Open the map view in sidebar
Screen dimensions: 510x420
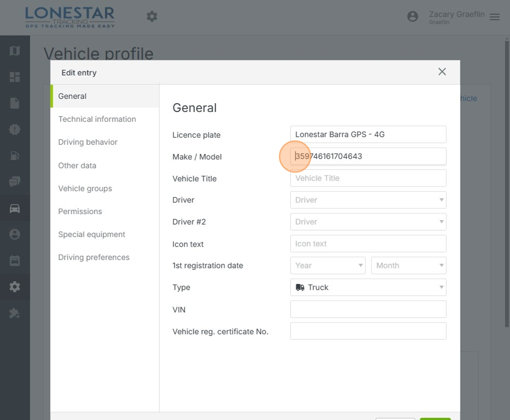click(15, 51)
